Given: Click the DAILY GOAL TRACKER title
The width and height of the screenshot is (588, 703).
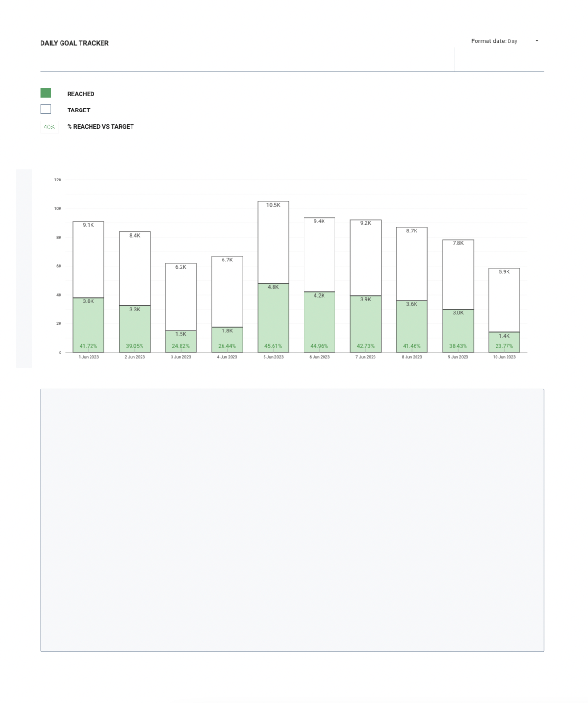Looking at the screenshot, I should [74, 43].
